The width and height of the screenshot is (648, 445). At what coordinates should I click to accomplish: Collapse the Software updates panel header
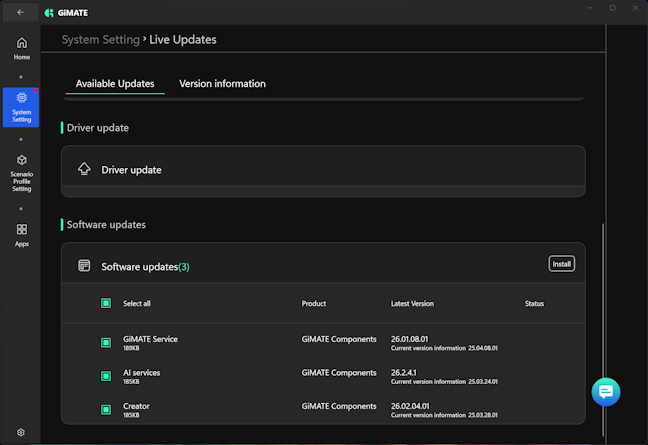coord(300,266)
